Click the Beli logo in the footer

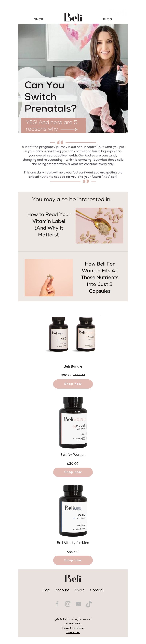click(73, 578)
